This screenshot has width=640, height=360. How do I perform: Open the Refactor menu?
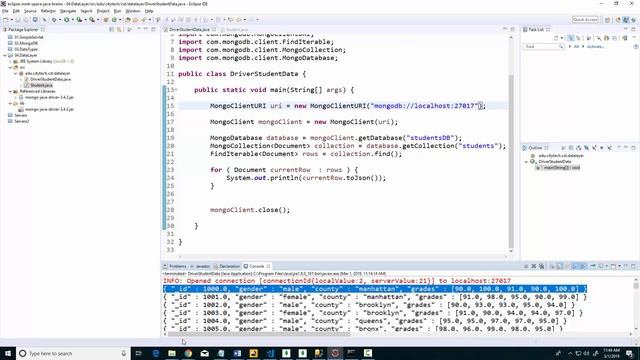[x=48, y=11]
